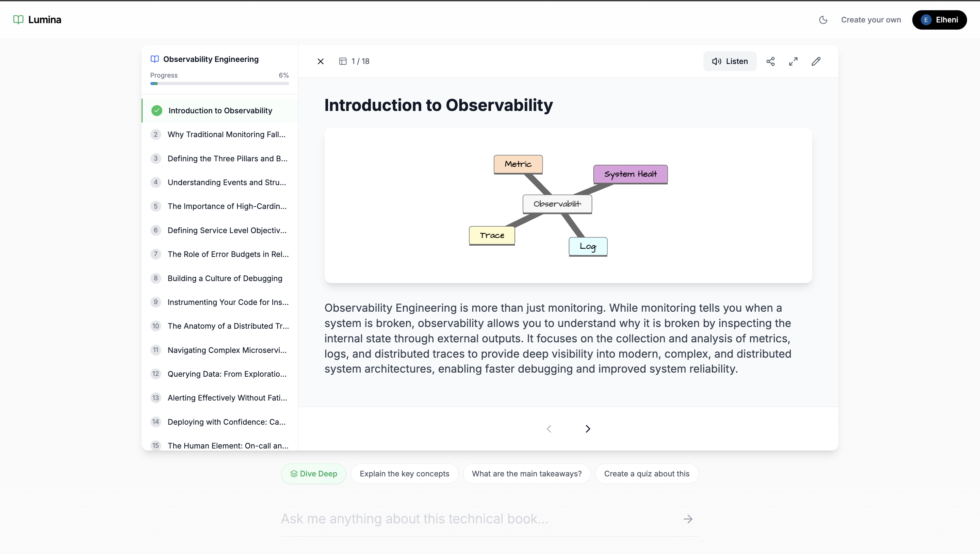Open the slide layout icon beside 1 / 18
Image resolution: width=980 pixels, height=554 pixels.
(343, 61)
